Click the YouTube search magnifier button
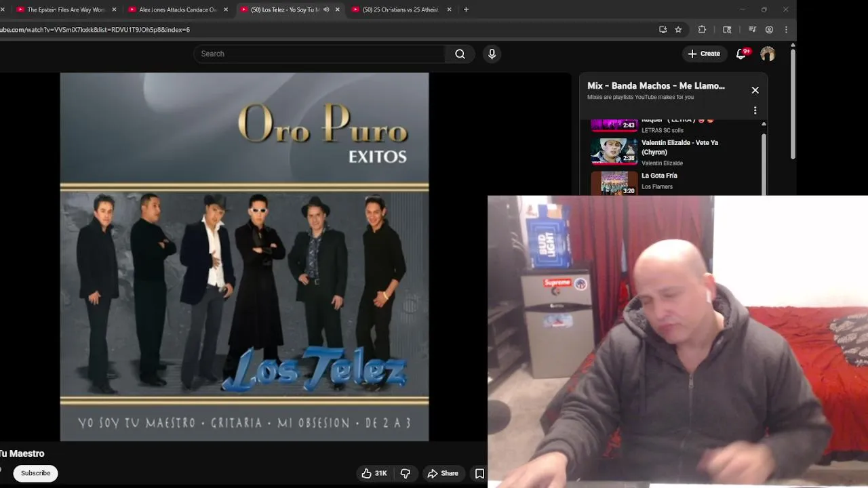The width and height of the screenshot is (868, 488). coord(460,54)
